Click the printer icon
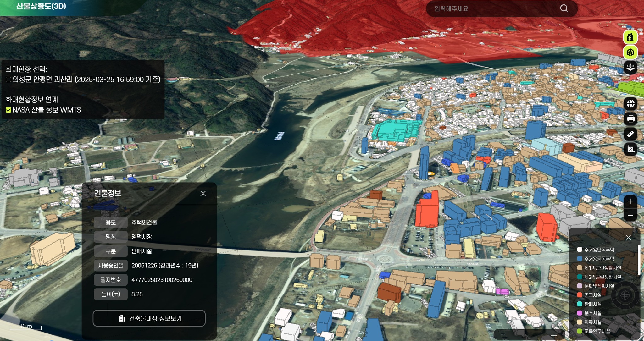Screen dimensions: 644x341 (630, 119)
